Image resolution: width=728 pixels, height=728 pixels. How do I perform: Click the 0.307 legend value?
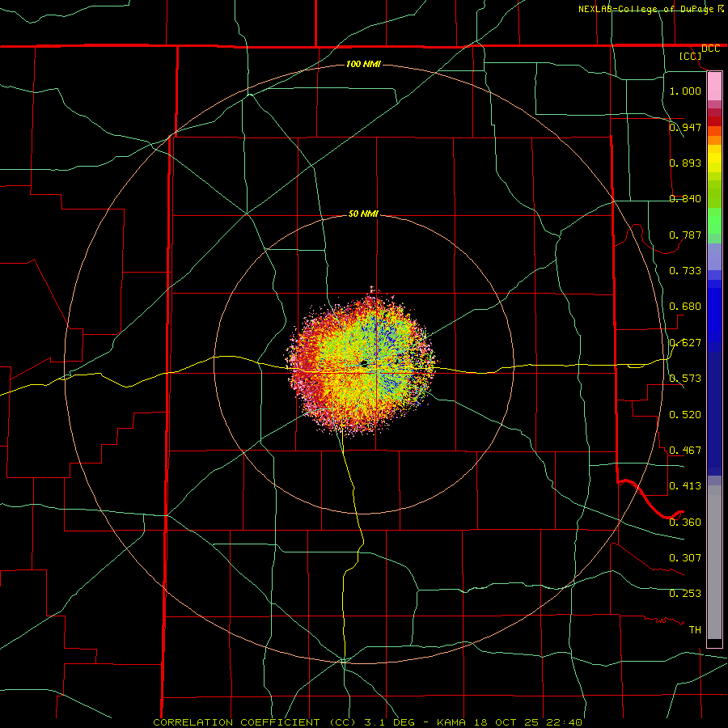(x=685, y=557)
